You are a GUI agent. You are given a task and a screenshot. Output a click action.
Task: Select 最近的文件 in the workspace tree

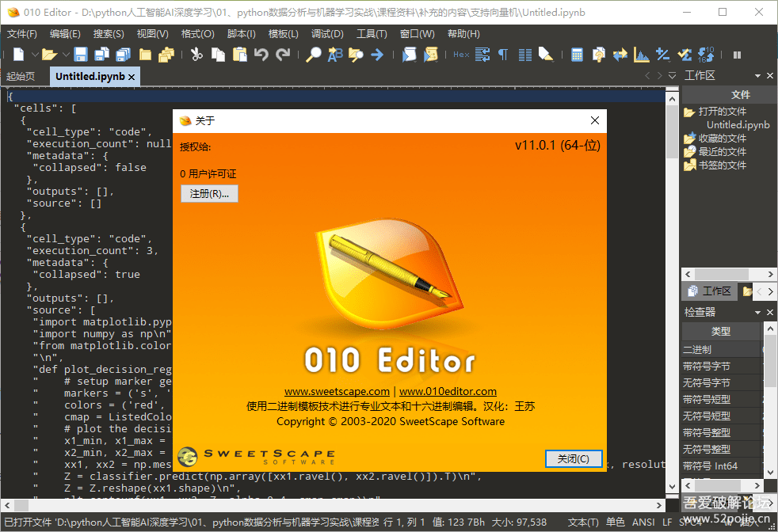click(x=722, y=152)
